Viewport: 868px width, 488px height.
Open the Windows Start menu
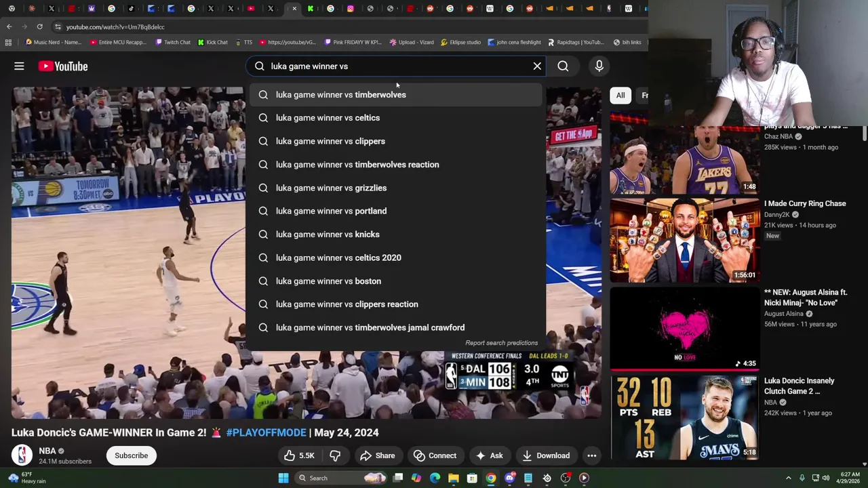tap(283, 478)
